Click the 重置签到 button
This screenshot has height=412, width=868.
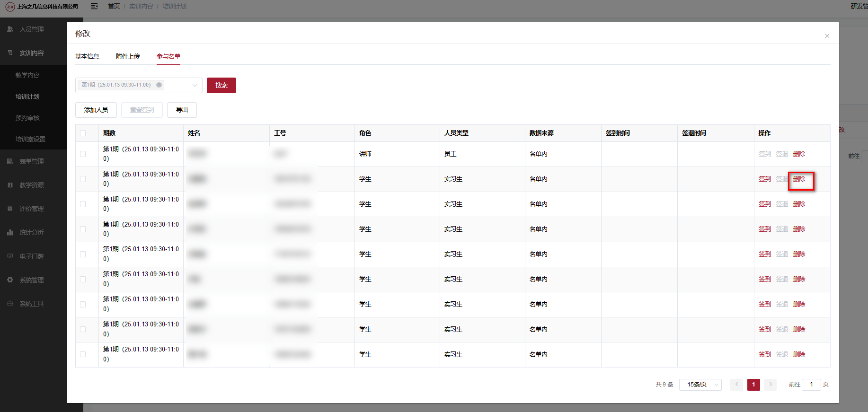tap(142, 110)
